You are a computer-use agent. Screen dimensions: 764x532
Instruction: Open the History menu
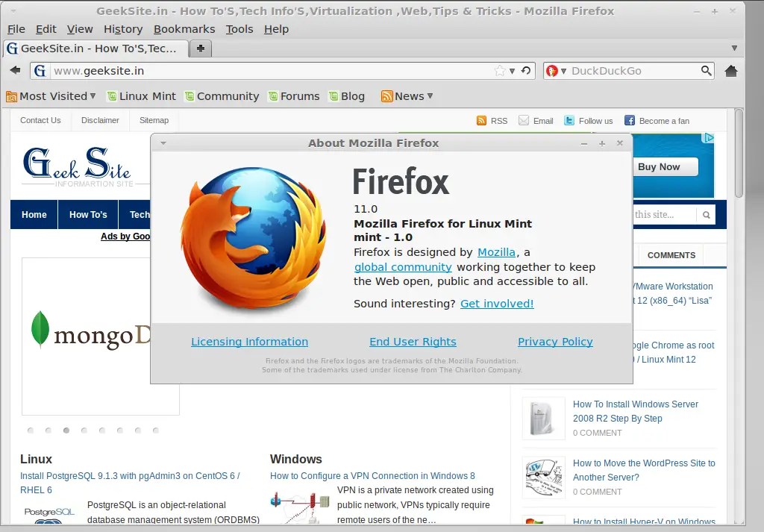pos(123,29)
